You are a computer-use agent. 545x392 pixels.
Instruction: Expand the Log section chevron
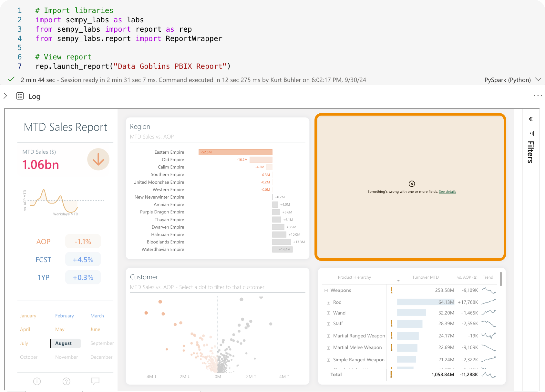click(5, 96)
